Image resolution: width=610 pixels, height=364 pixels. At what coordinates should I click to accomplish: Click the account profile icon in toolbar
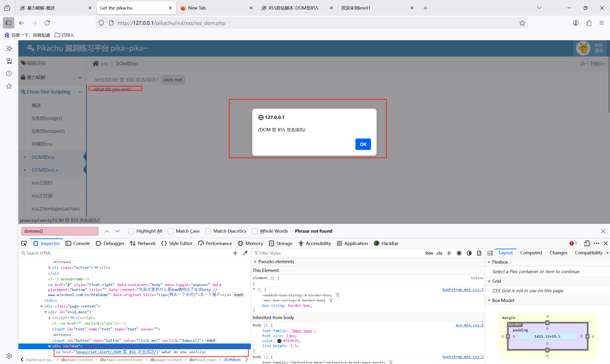point(576,23)
